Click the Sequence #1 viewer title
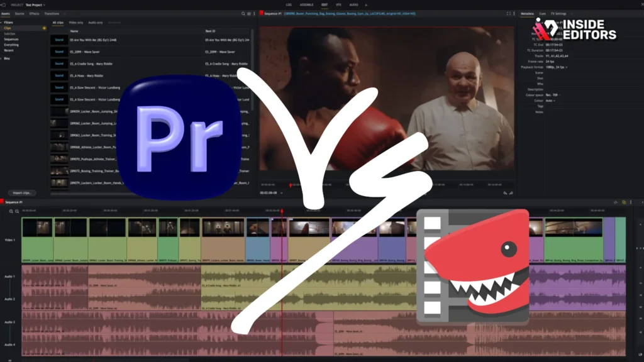644x362 pixels. (273, 14)
